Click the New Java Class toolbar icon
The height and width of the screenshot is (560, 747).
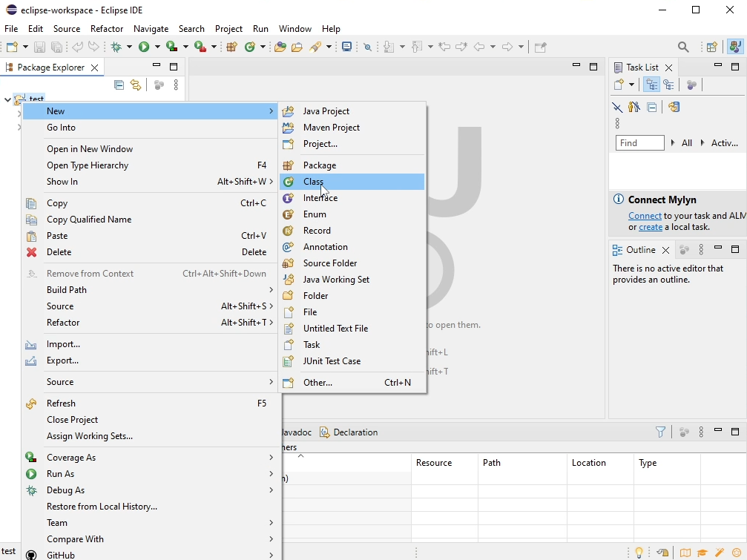(250, 47)
